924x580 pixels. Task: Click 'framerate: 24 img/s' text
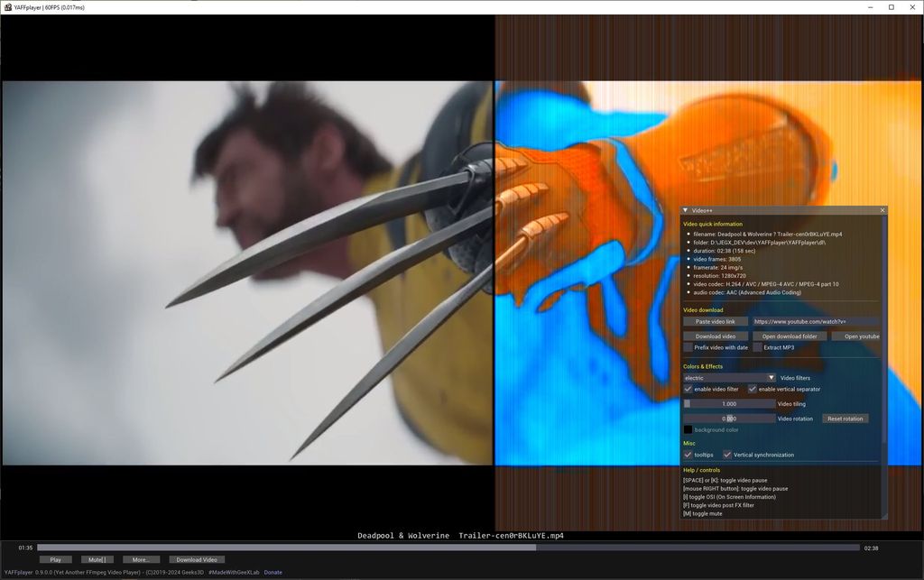[717, 267]
